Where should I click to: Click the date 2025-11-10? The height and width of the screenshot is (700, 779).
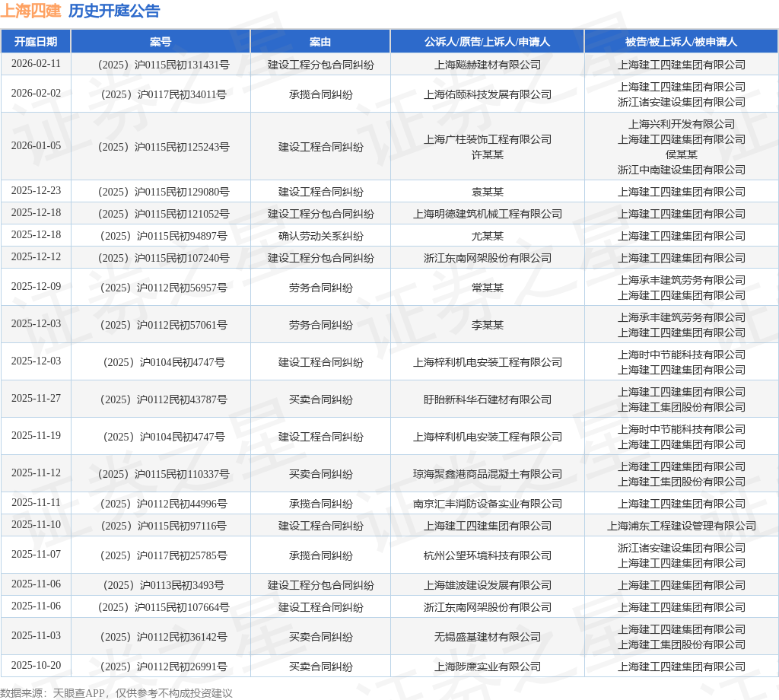point(36,525)
